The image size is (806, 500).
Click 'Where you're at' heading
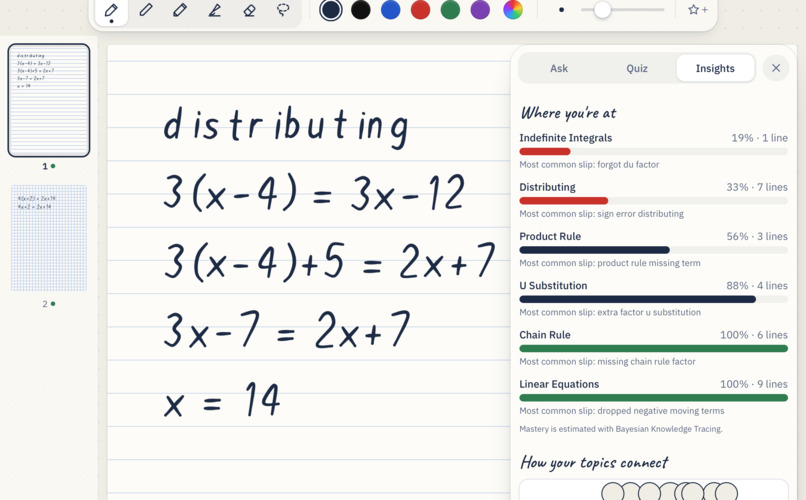[569, 113]
